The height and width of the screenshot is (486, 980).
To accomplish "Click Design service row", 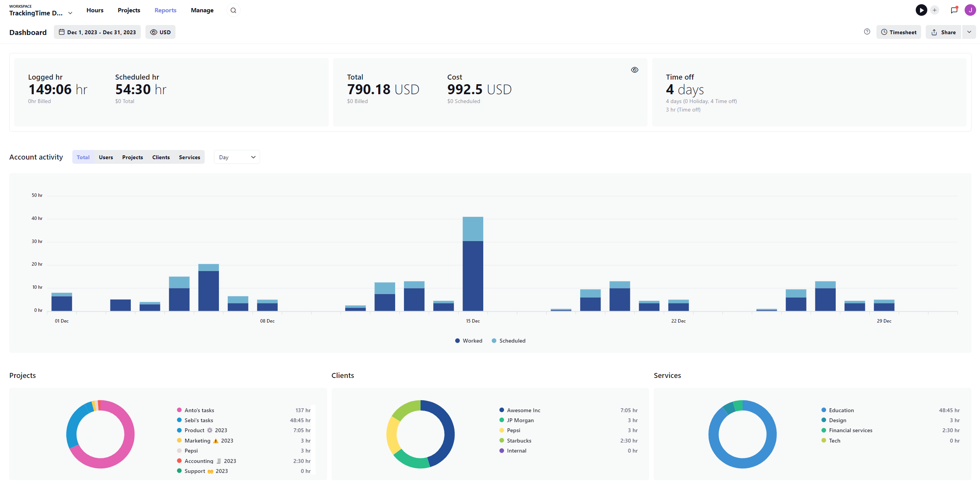I will [x=890, y=420].
